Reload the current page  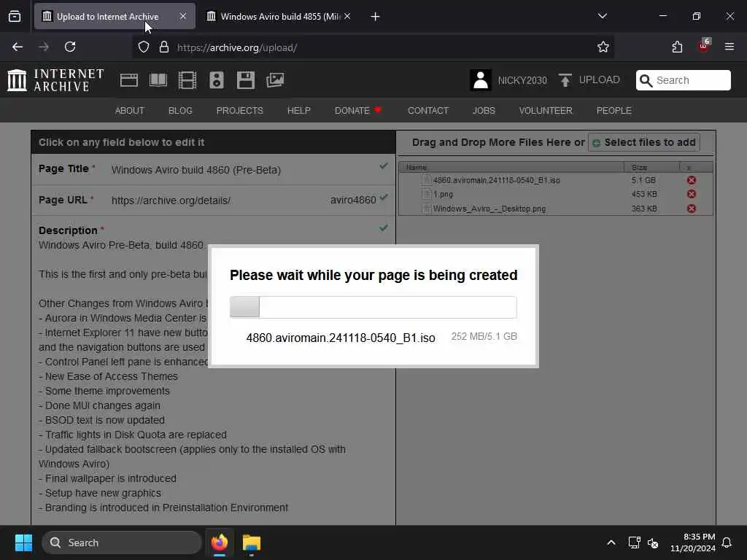coord(70,47)
